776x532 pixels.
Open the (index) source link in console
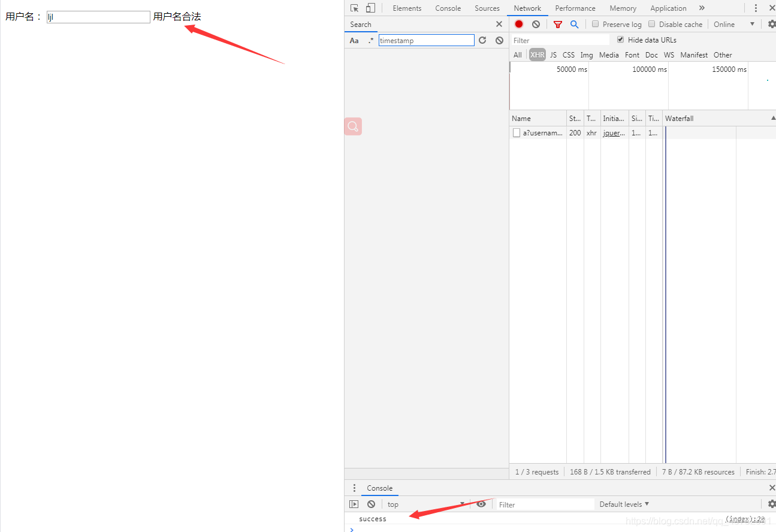(x=745, y=519)
